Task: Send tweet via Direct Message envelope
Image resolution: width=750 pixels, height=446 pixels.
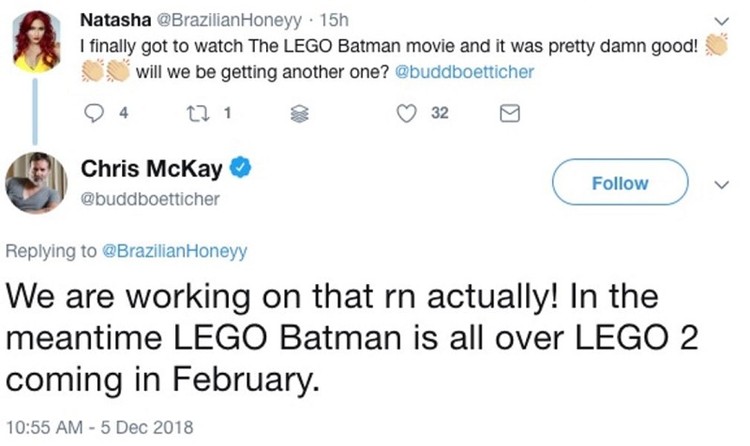Action: pos(508,114)
